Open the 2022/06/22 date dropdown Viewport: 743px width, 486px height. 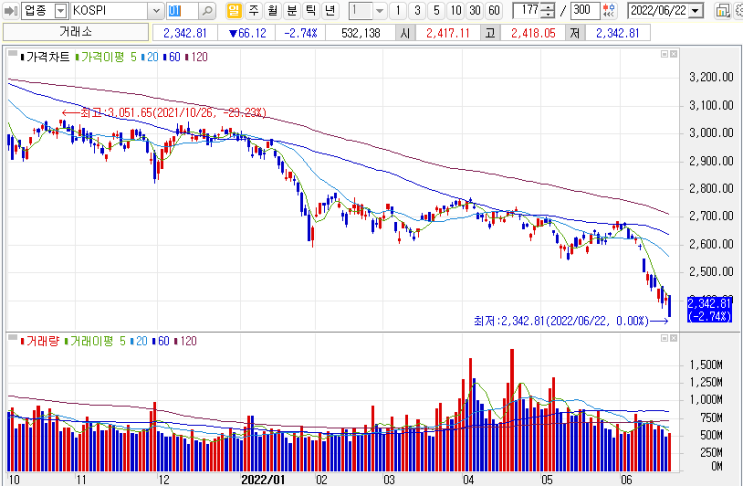coord(695,10)
